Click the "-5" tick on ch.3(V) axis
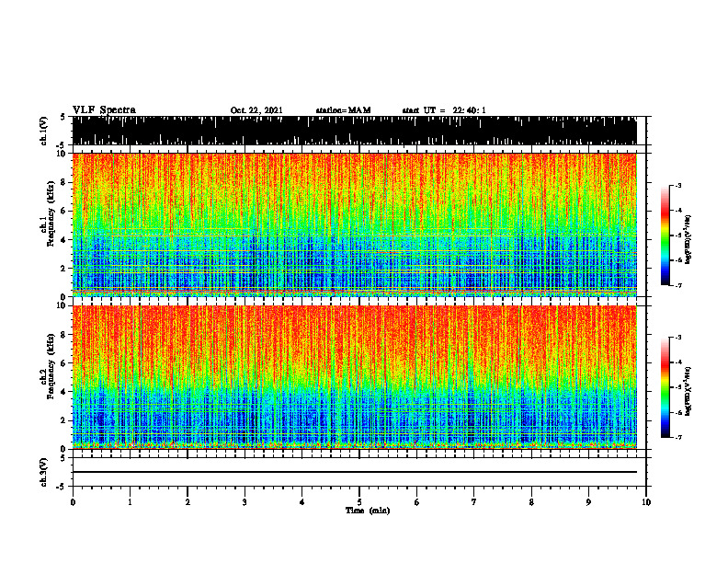728x563 pixels. 62,487
